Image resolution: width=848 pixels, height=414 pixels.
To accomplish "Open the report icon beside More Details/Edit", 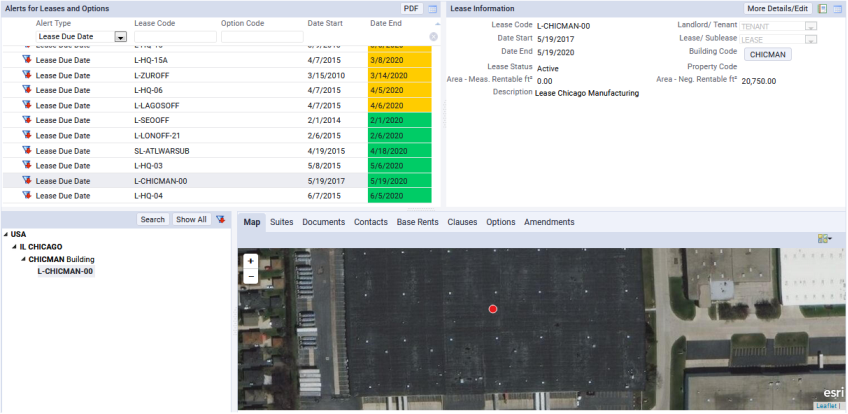I will tap(822, 8).
